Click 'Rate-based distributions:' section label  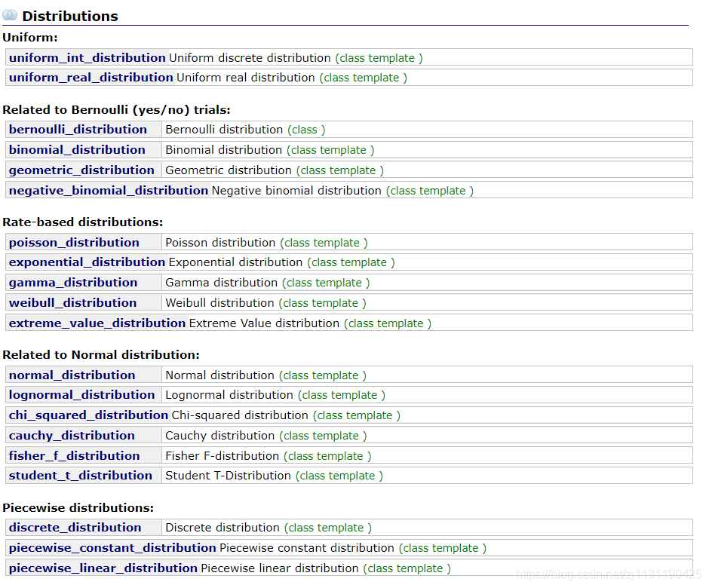(x=83, y=222)
